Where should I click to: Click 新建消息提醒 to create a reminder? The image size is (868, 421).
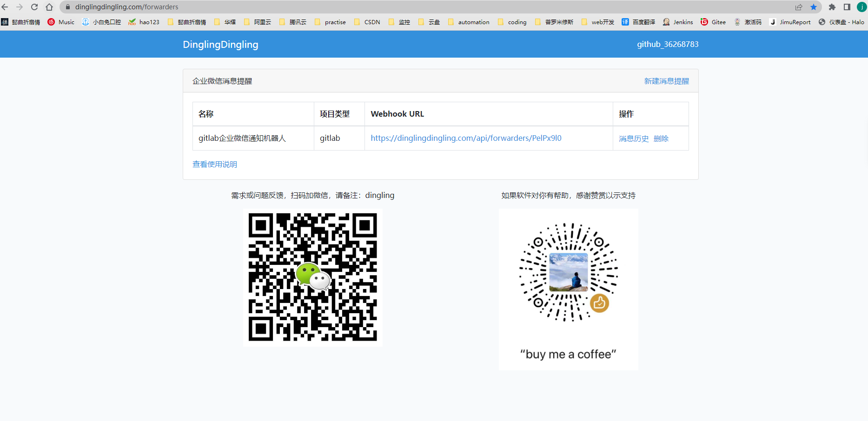[x=666, y=81]
